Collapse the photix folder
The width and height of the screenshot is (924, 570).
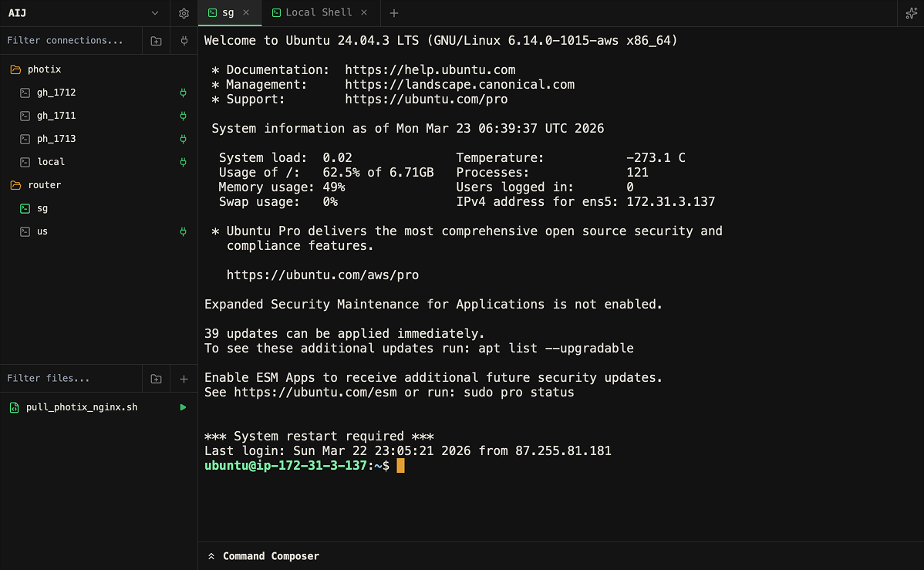pos(43,69)
